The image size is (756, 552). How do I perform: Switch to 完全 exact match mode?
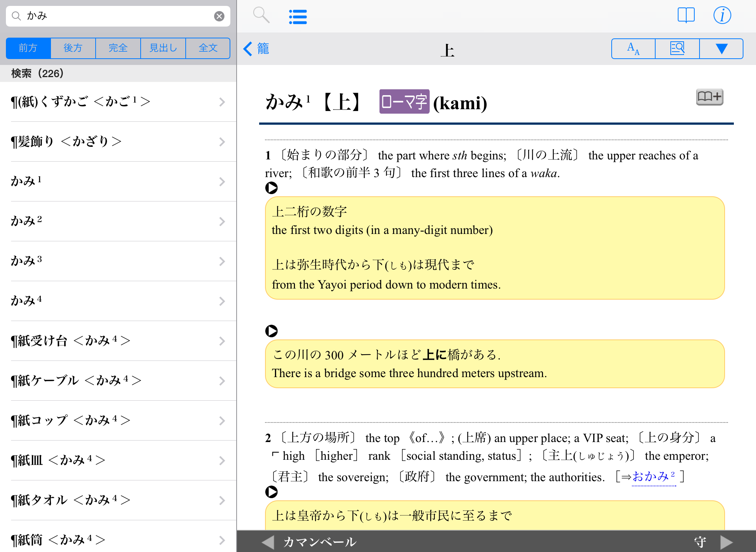point(118,48)
